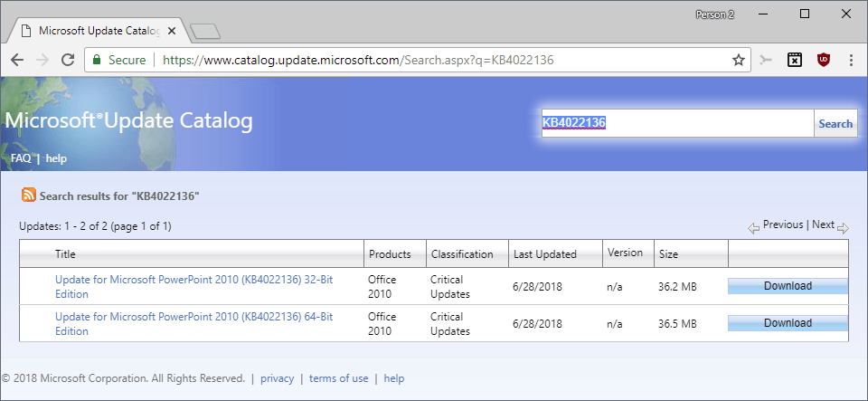Image resolution: width=868 pixels, height=401 pixels.
Task: Click the Microsoft Update Catalog title
Action: pos(128,120)
